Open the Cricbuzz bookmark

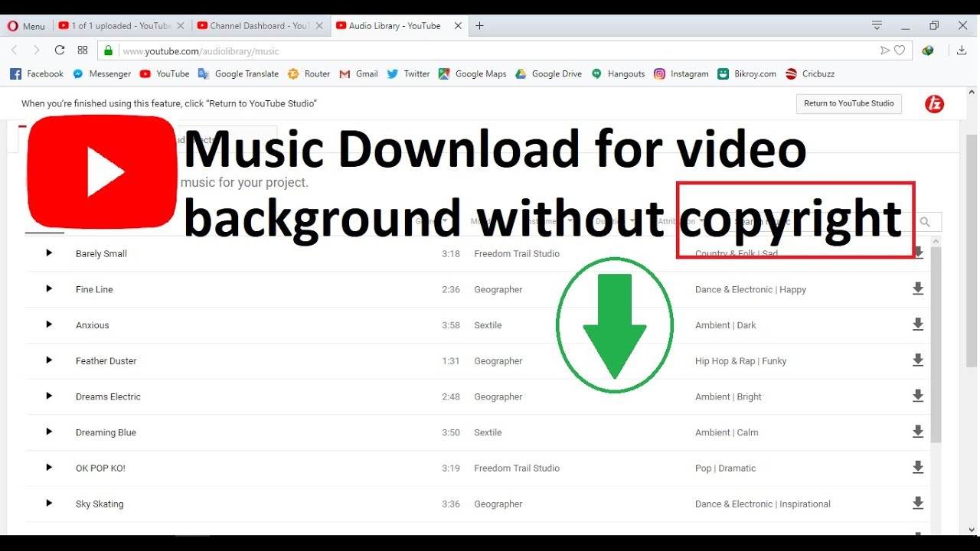pos(810,74)
